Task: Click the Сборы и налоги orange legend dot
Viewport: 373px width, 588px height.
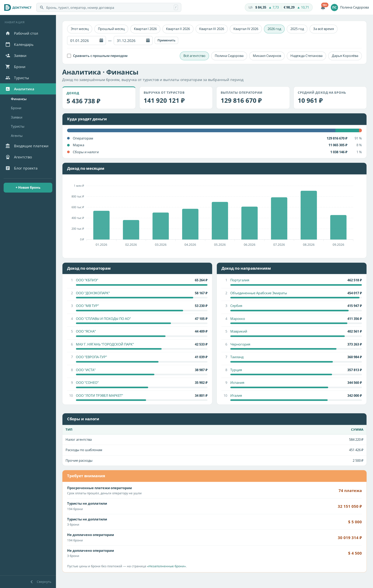Action: coord(68,152)
